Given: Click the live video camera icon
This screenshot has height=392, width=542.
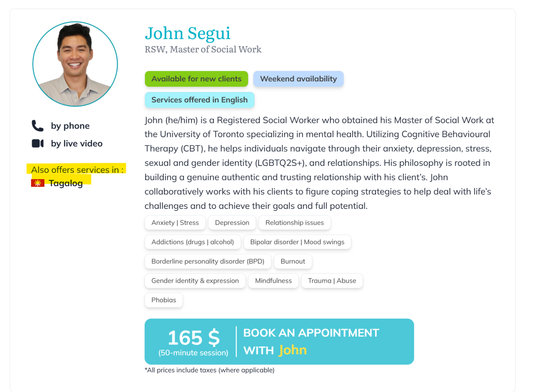Looking at the screenshot, I should coord(38,144).
